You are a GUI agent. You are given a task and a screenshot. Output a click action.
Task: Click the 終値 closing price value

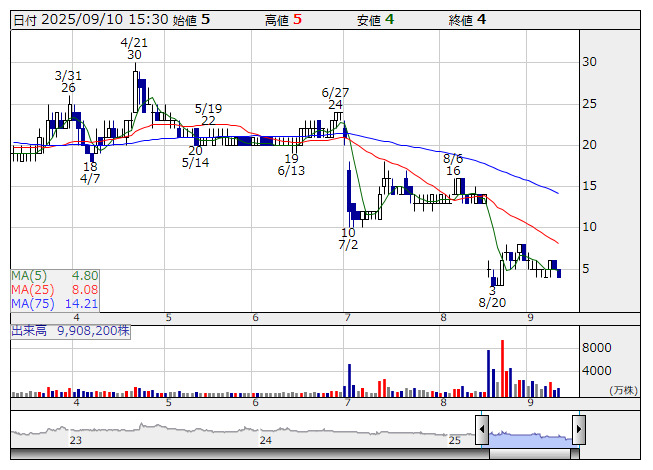point(482,19)
